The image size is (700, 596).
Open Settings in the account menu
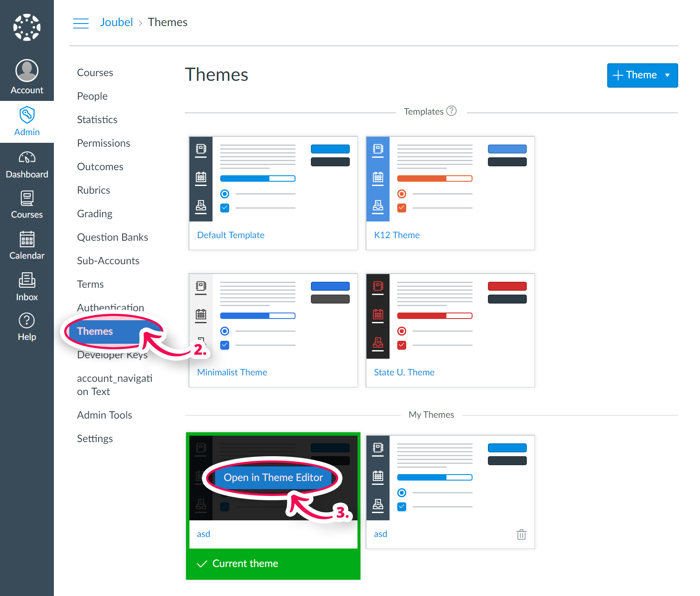click(x=95, y=439)
